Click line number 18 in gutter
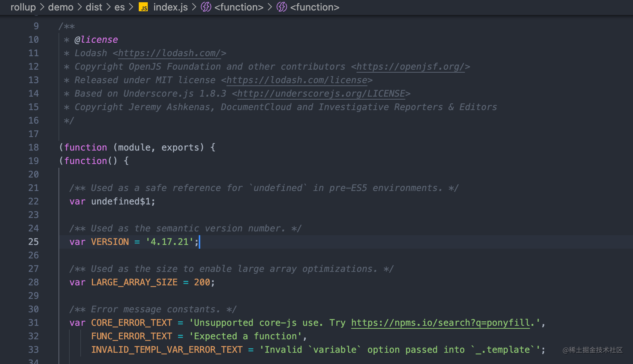 coord(33,148)
